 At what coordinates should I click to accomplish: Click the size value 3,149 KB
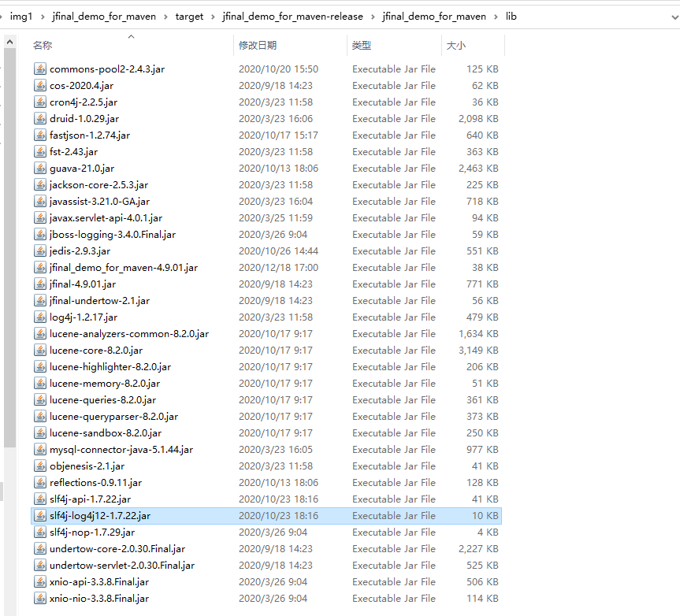coord(478,351)
